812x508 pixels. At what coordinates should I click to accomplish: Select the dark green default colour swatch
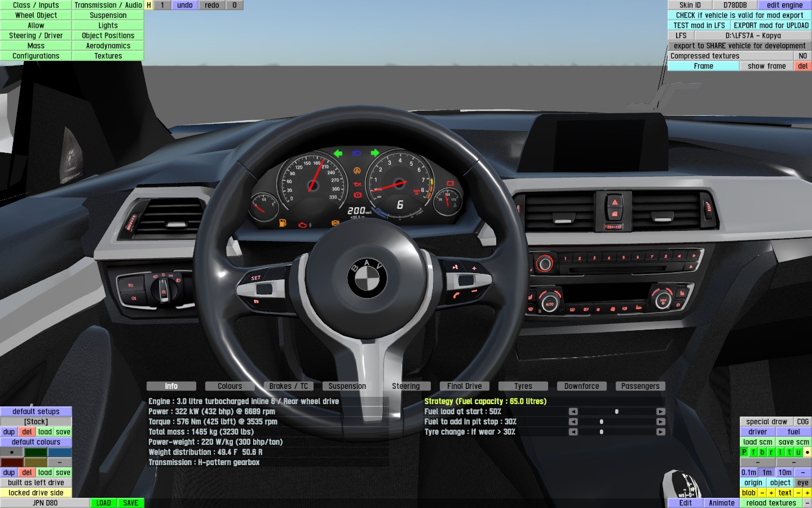point(36,452)
